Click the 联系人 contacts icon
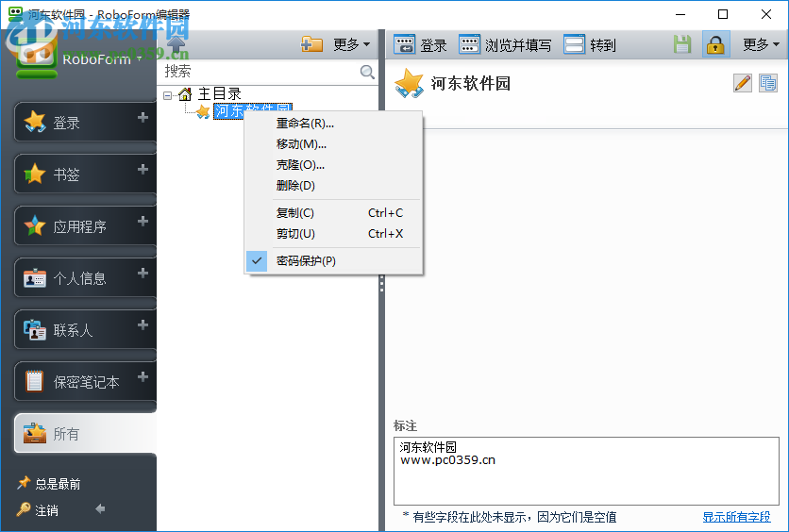789x532 pixels. click(x=35, y=329)
